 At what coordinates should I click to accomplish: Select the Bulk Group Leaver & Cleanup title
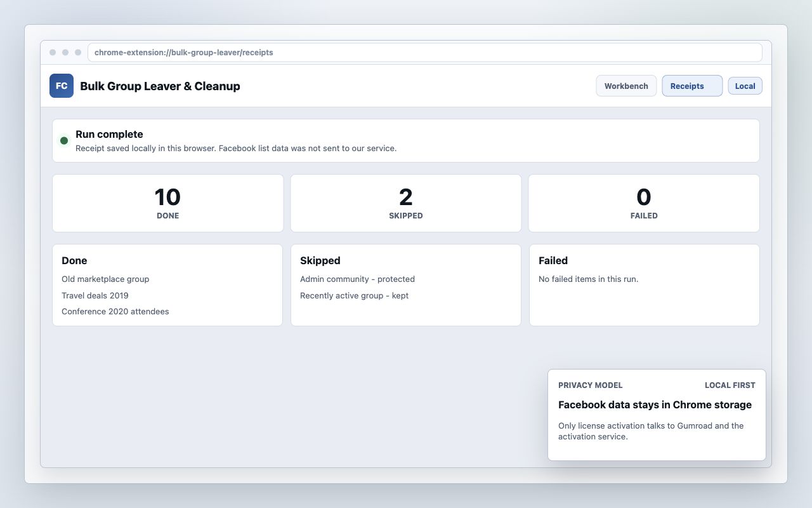coord(160,86)
